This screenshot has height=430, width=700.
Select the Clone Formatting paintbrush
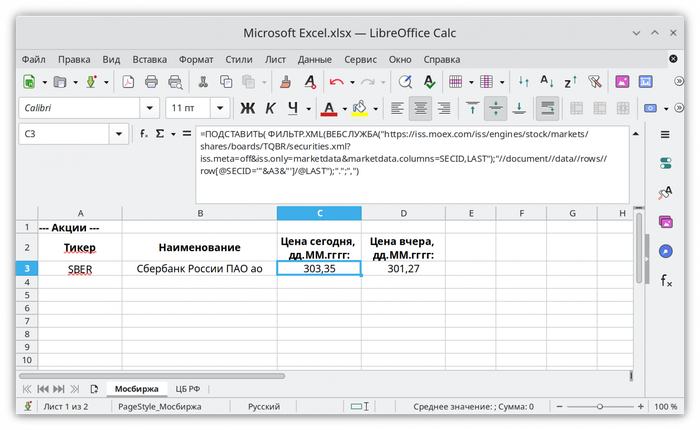(285, 82)
